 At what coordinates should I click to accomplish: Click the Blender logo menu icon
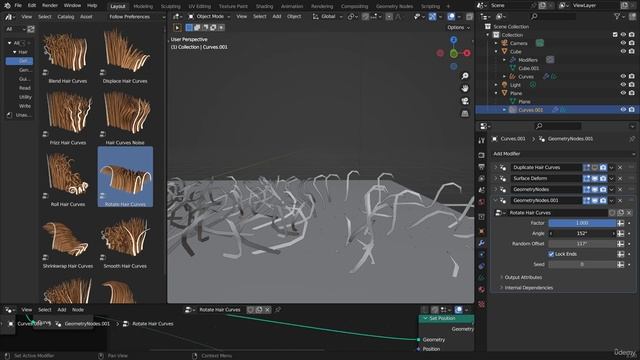(x=7, y=6)
